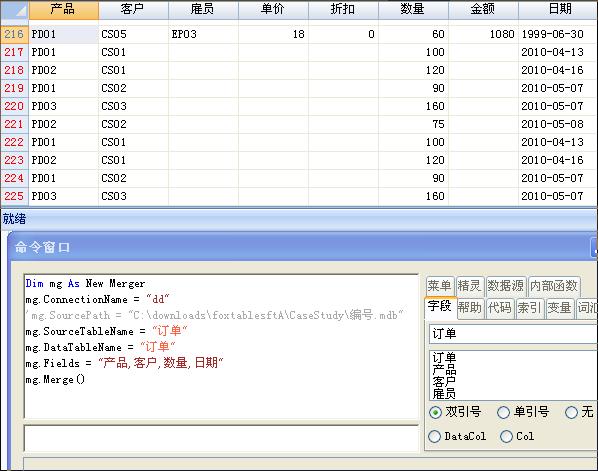Viewport: 598px width, 471px height.
Task: Select 客户 in the field list
Action: click(x=444, y=382)
